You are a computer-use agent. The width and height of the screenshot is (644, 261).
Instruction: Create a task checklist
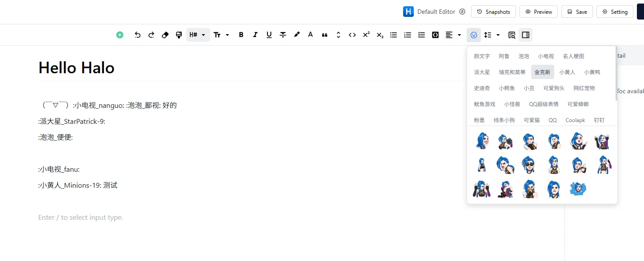421,35
